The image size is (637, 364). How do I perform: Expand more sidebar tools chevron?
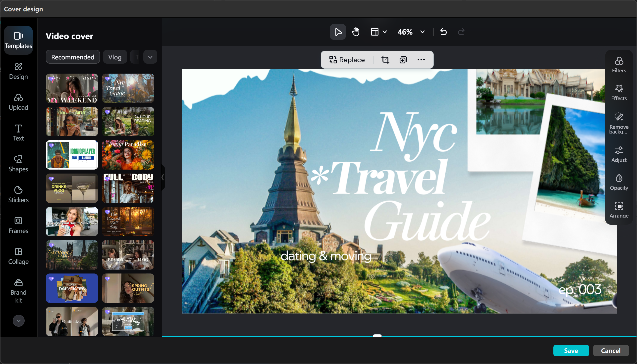tap(18, 320)
